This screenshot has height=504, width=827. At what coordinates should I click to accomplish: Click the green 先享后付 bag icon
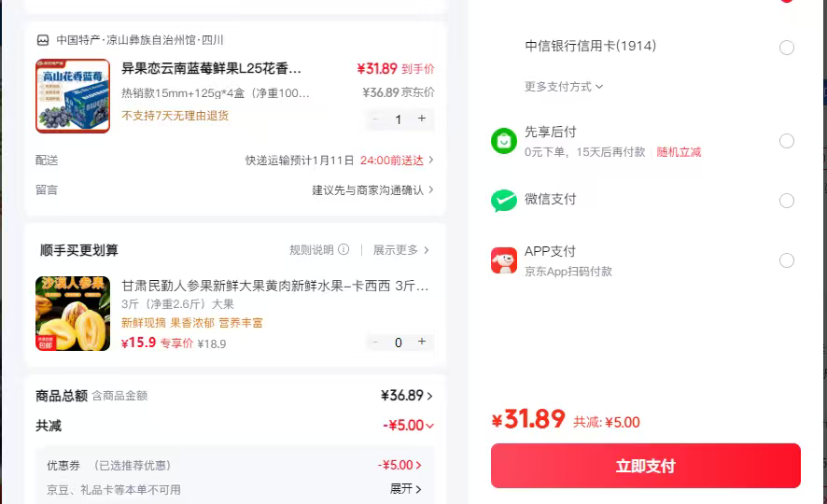(x=504, y=141)
